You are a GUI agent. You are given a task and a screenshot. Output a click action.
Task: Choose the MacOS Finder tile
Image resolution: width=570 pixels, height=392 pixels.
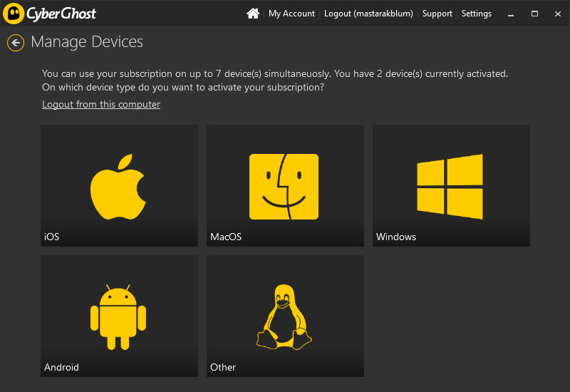pyautogui.click(x=286, y=185)
